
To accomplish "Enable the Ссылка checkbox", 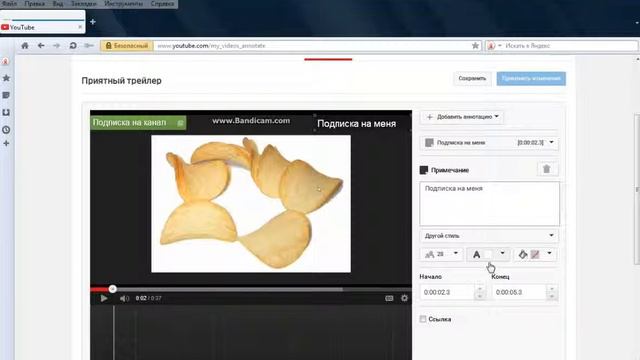I will tap(423, 319).
